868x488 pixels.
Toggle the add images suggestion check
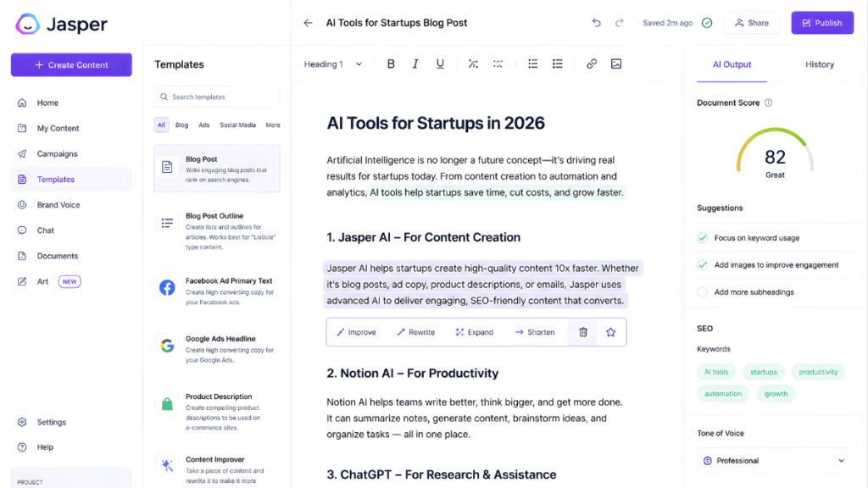pyautogui.click(x=703, y=265)
